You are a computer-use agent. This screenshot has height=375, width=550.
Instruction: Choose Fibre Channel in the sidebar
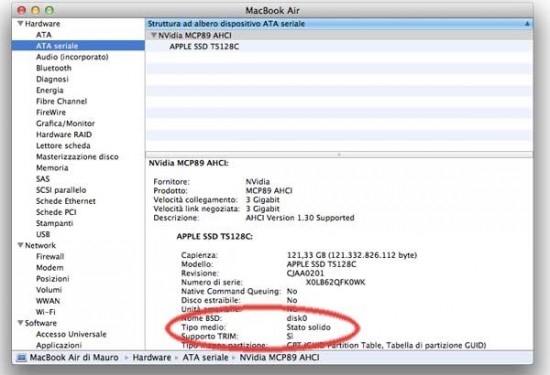tap(61, 101)
